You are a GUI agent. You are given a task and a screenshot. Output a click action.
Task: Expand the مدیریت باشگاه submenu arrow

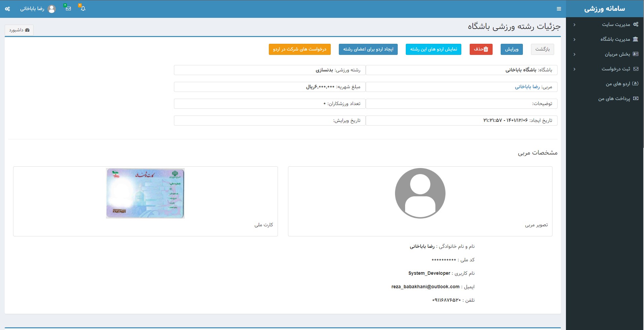tap(574, 39)
